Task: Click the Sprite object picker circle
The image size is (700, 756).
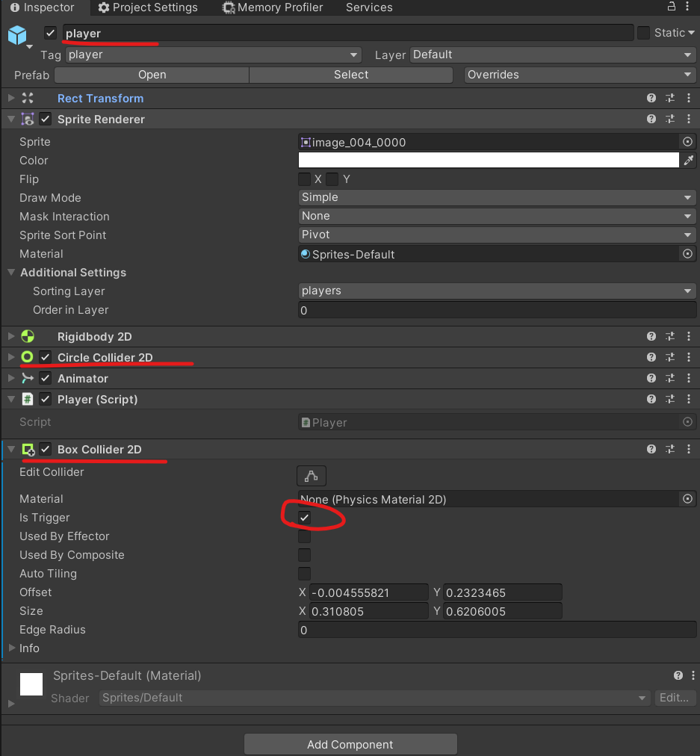Action: 687,142
